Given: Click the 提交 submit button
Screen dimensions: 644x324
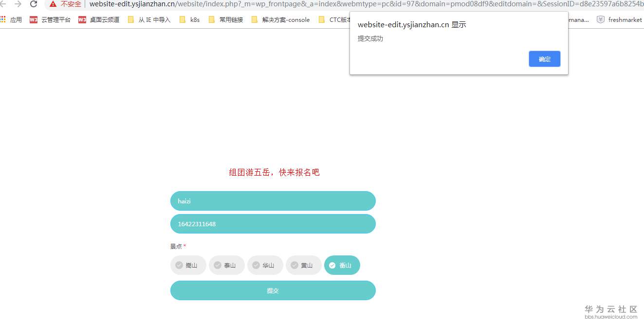Looking at the screenshot, I should [x=273, y=290].
